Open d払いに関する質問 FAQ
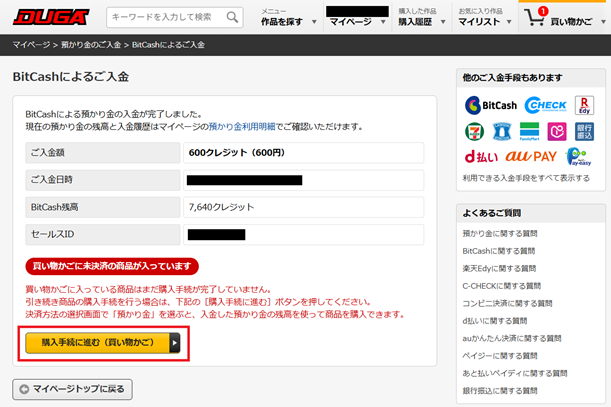This screenshot has width=611, height=407. coord(495,321)
